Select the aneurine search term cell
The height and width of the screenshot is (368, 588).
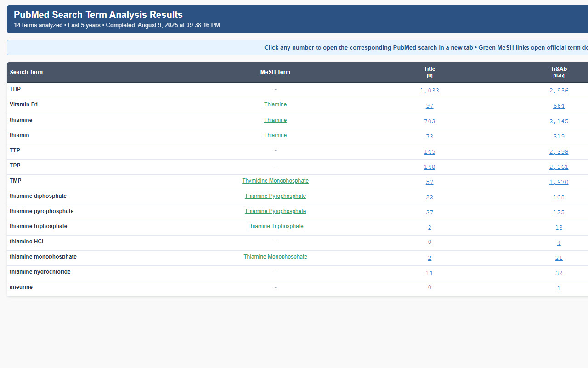[21, 287]
